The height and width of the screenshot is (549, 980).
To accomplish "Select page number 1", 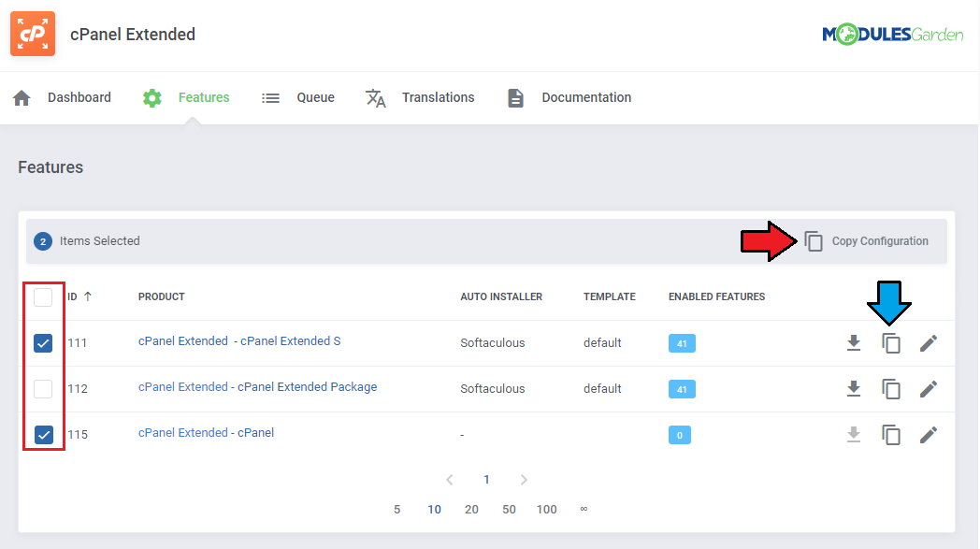I will [x=486, y=480].
